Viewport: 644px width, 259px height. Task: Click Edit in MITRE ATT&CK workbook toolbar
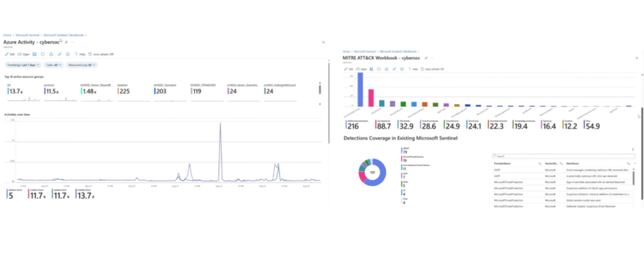(350, 69)
